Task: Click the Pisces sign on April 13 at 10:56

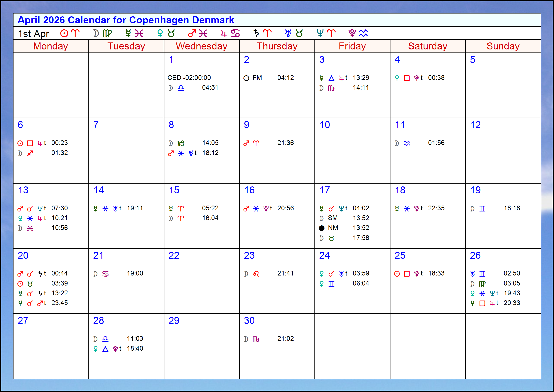Action: pyautogui.click(x=30, y=228)
